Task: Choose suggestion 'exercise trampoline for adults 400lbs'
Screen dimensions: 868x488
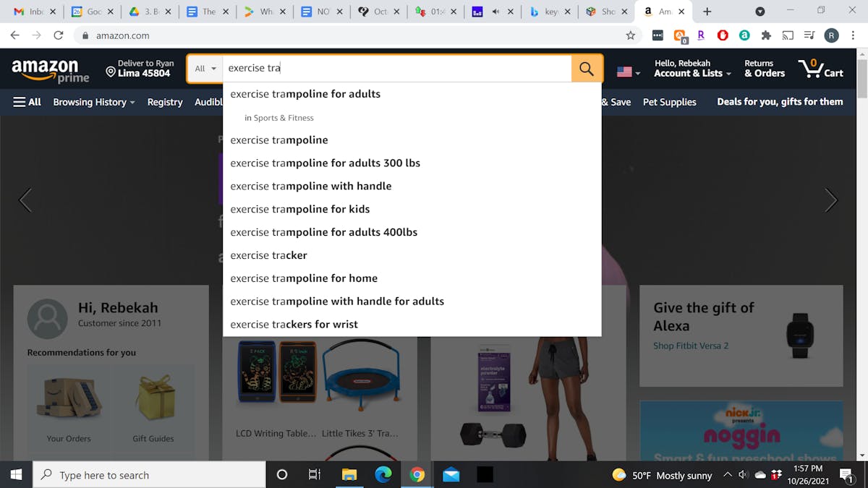Action: pos(412,232)
